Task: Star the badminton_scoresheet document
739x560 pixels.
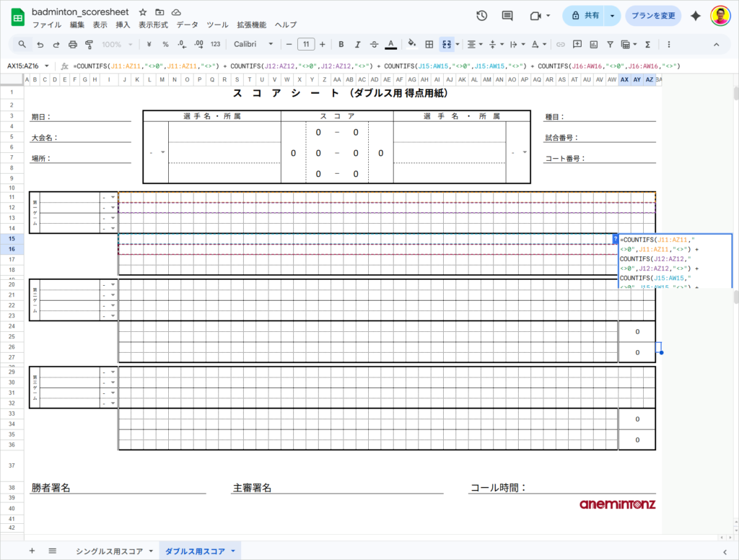Action: [x=143, y=13]
